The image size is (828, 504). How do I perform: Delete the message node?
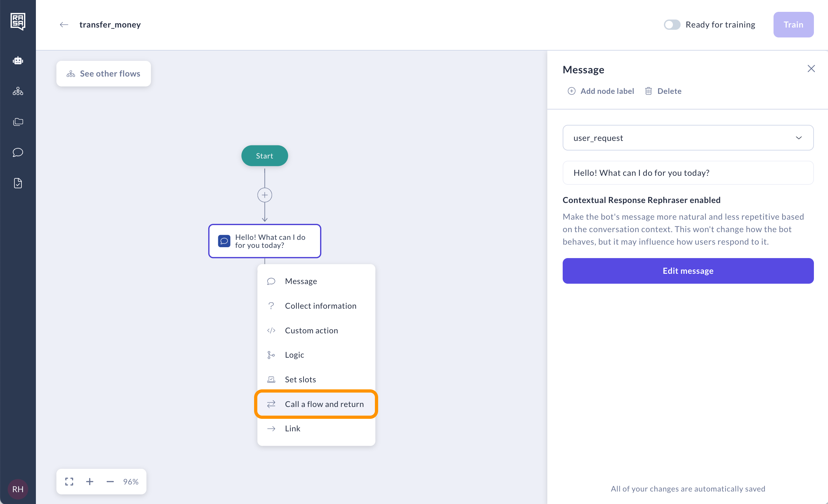click(x=663, y=91)
